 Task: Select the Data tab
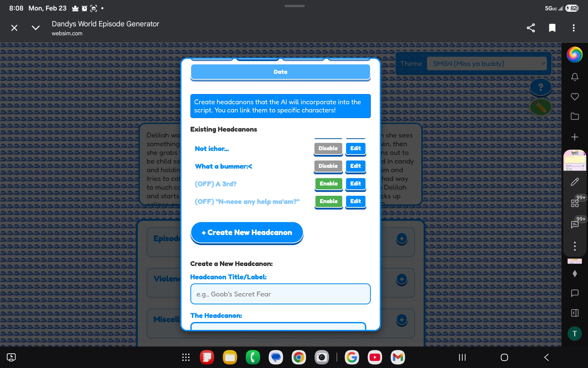[x=280, y=72]
